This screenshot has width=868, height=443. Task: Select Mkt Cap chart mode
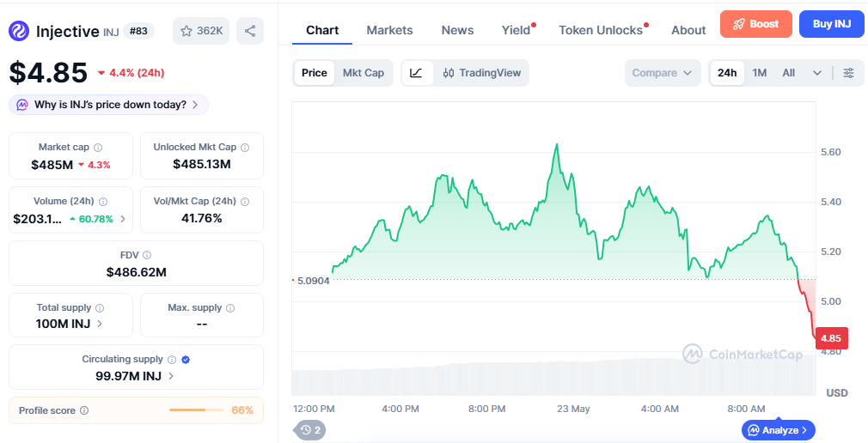[x=364, y=73]
